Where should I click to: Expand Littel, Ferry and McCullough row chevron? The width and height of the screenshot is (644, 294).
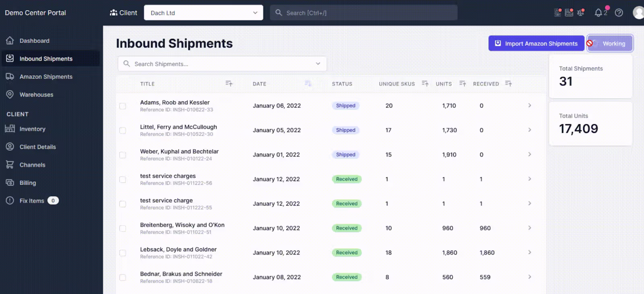pos(530,130)
